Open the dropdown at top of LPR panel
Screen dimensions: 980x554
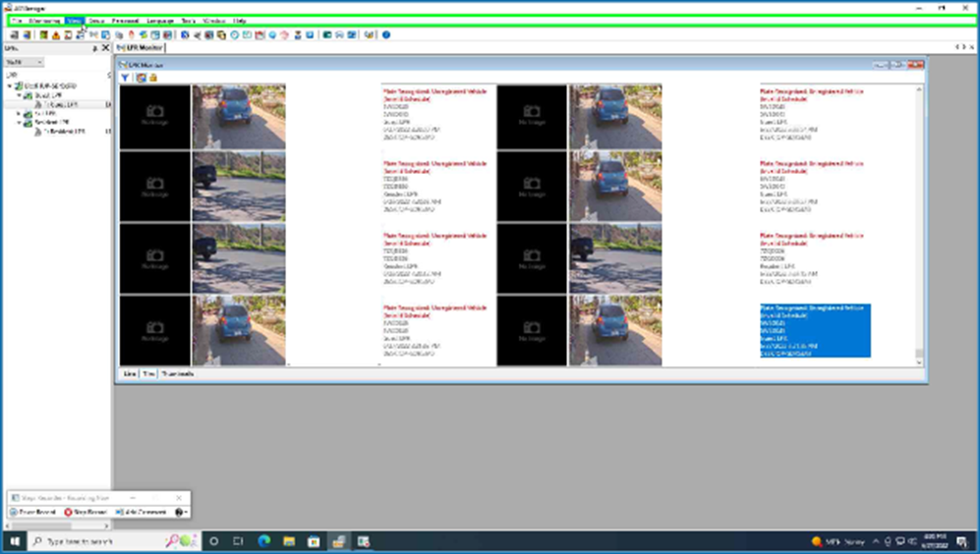(x=24, y=61)
